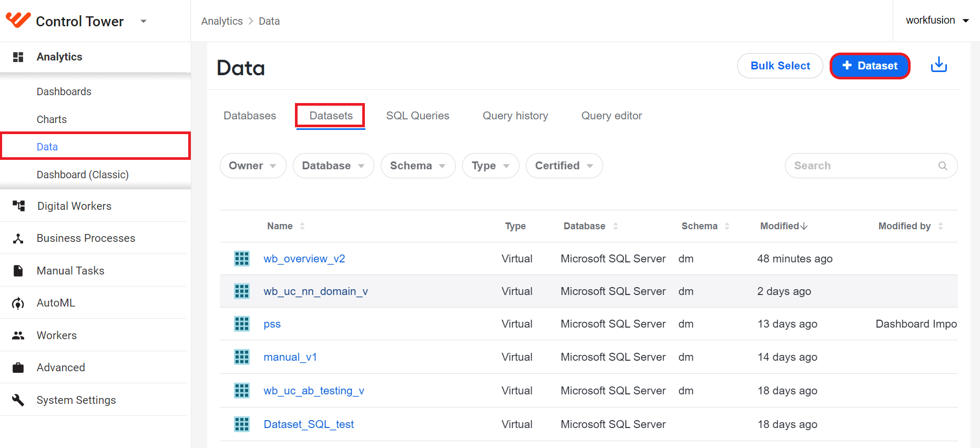
Task: Open the Certified filter dropdown
Action: pos(564,166)
